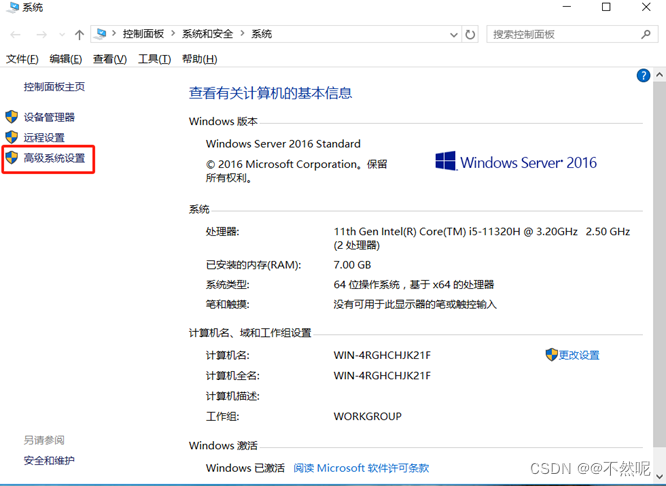Click Windows Server 2016 Standard text
Image resolution: width=666 pixels, height=486 pixels.
(x=283, y=144)
